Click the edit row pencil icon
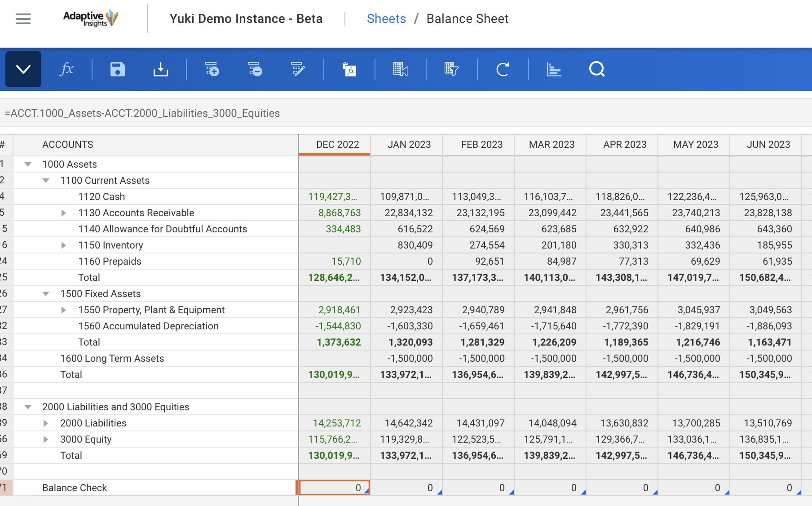The height and width of the screenshot is (506, 812). (x=298, y=70)
